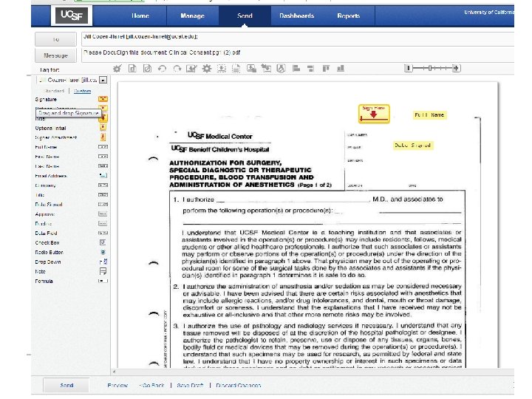Click the UCSF logo in the header
The image size is (532, 399).
(71, 16)
